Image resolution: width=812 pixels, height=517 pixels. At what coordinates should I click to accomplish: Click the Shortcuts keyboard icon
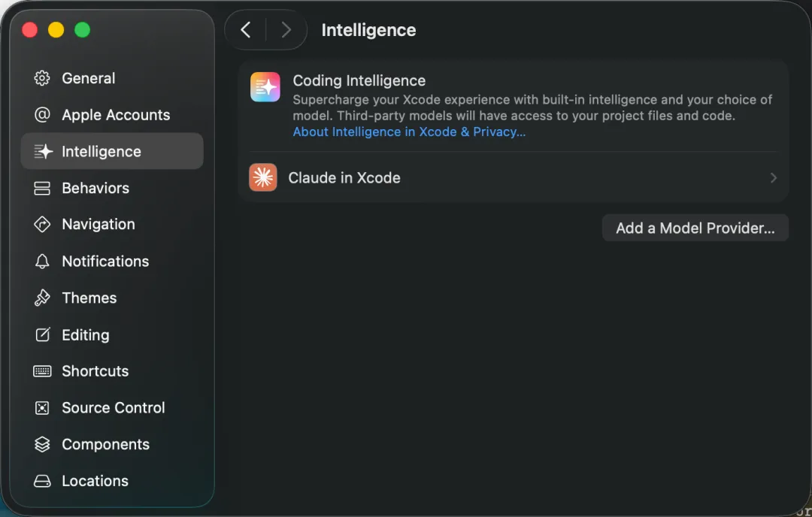click(42, 371)
